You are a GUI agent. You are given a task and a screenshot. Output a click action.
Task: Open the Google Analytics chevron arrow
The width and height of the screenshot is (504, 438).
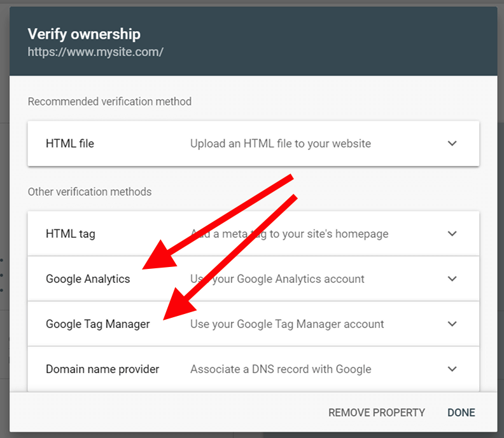pos(452,279)
